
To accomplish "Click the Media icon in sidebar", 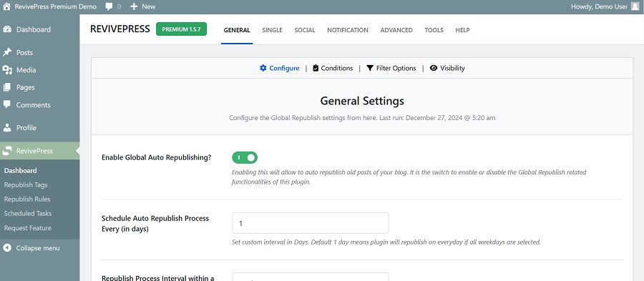I will 7,70.
